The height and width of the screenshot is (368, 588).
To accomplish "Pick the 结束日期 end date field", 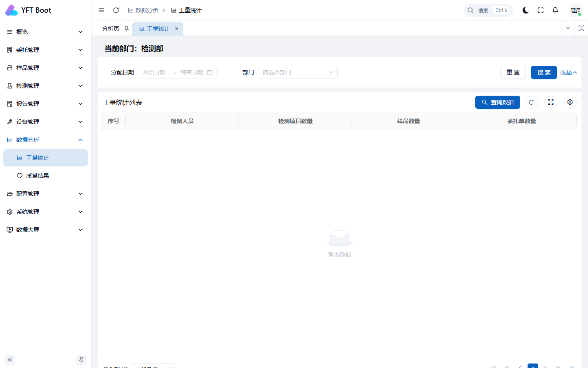I will (x=192, y=72).
